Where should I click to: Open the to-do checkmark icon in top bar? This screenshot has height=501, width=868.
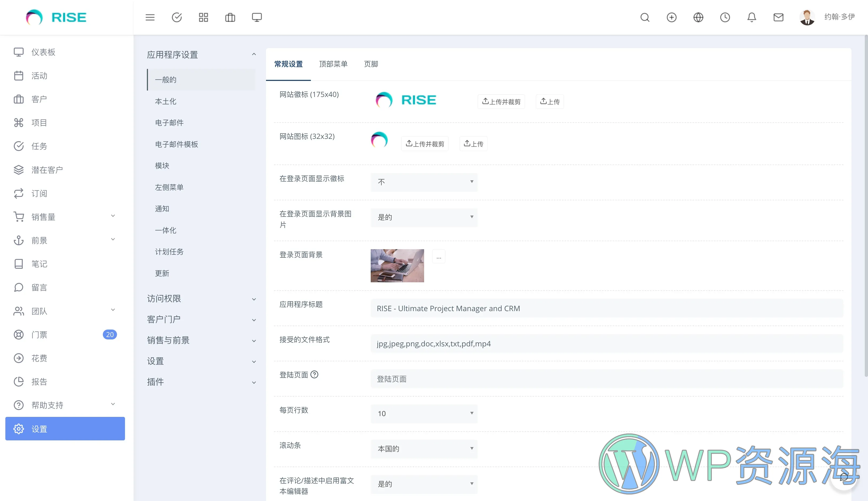point(177,17)
